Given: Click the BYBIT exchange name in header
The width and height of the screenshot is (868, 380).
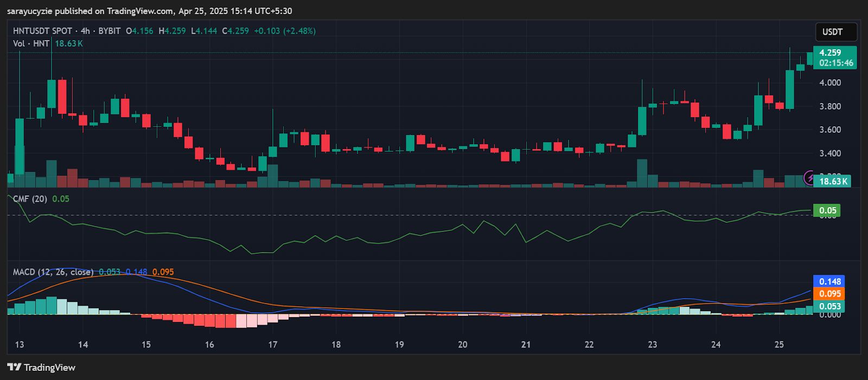Looking at the screenshot, I should [110, 31].
